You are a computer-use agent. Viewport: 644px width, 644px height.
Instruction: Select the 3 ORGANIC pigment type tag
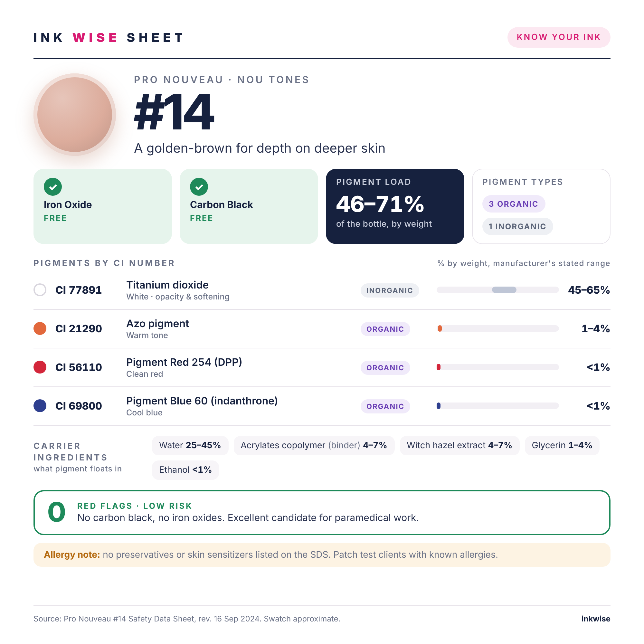point(513,204)
